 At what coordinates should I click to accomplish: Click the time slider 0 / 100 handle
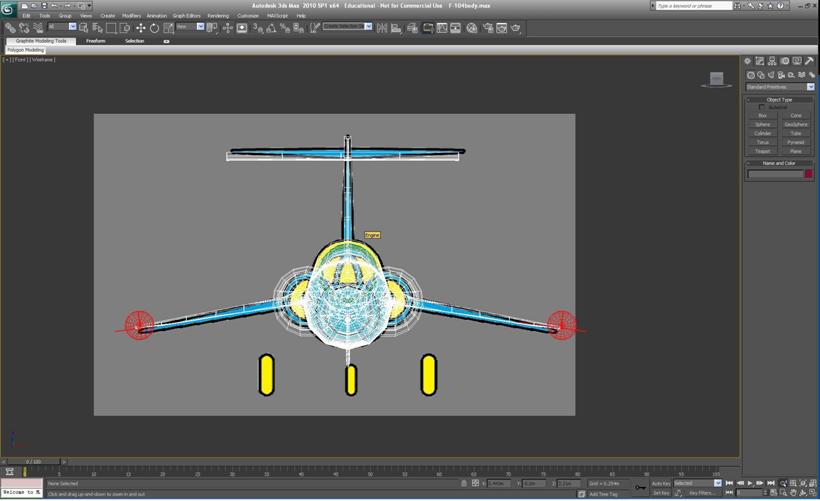click(x=33, y=462)
